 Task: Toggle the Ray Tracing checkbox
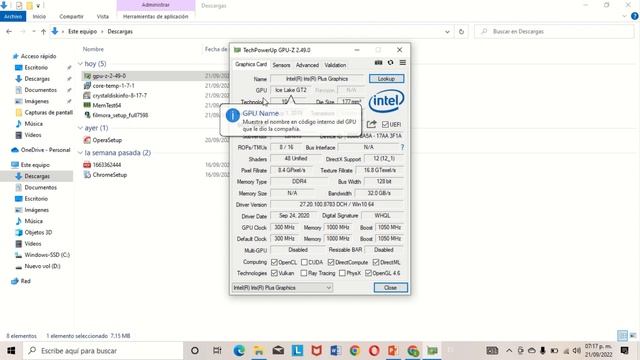[304, 273]
